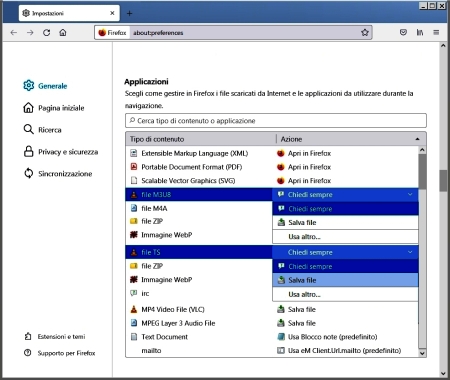Focus the Cerca tipo di contenuto field
Image resolution: width=450 pixels, height=380 pixels.
pos(276,121)
